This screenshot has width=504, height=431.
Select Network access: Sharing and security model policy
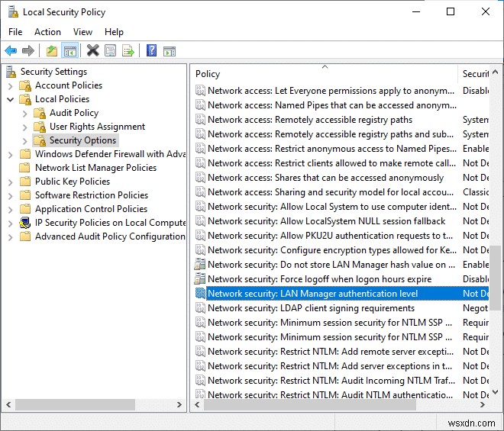[x=331, y=192]
